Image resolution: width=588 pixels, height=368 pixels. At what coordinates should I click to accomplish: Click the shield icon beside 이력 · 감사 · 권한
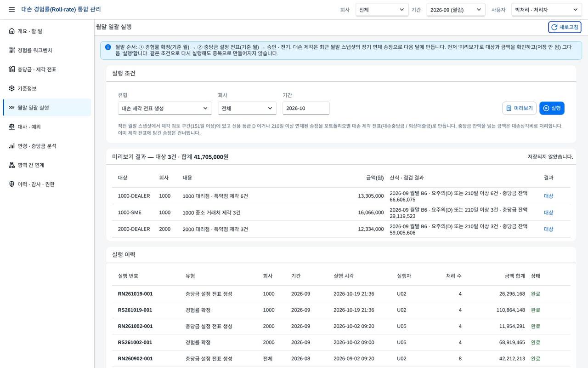pos(11,184)
